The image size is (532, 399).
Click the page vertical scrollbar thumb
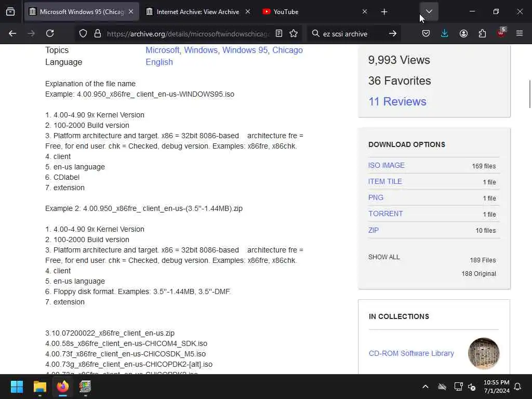[x=530, y=94]
